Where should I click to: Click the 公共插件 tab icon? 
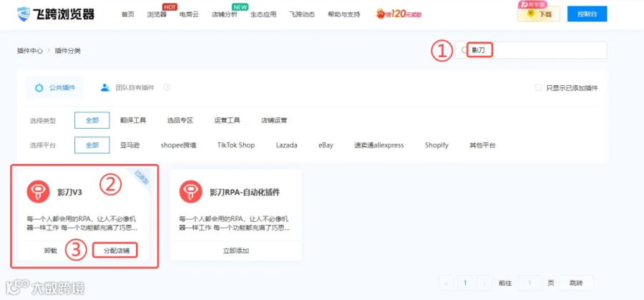tap(39, 87)
